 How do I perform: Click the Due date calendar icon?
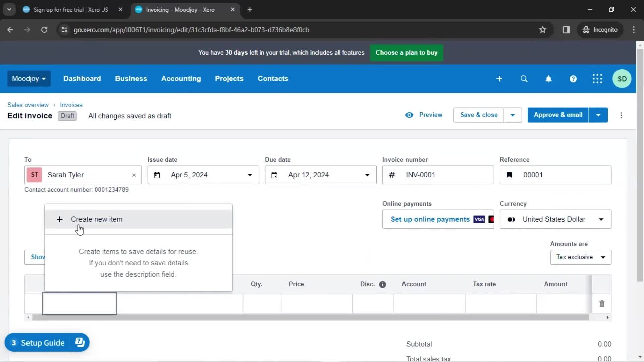[274, 175]
